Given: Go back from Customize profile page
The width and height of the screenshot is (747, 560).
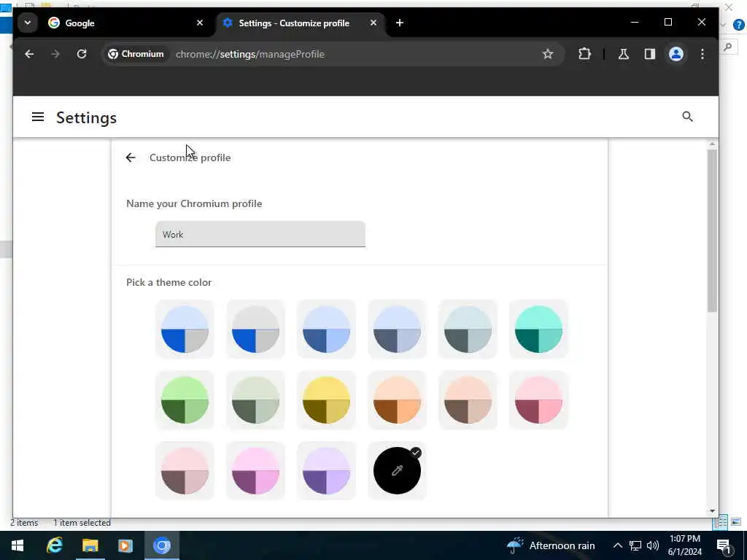Looking at the screenshot, I should [131, 157].
